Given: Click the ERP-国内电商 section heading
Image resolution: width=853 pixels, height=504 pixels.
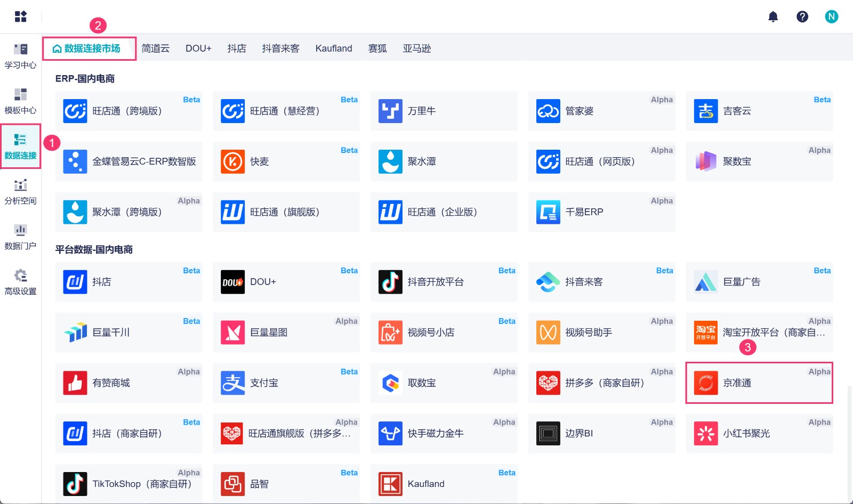Looking at the screenshot, I should [85, 79].
